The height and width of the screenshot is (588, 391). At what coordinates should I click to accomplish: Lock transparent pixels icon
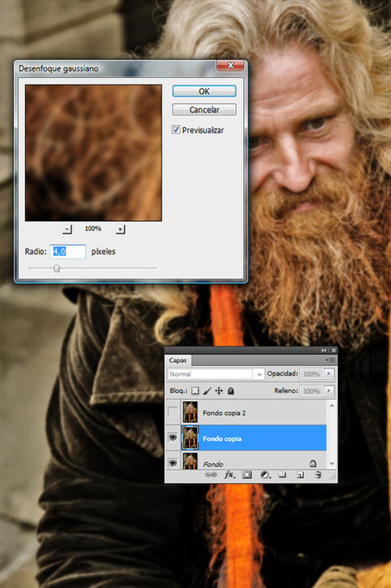tap(195, 390)
